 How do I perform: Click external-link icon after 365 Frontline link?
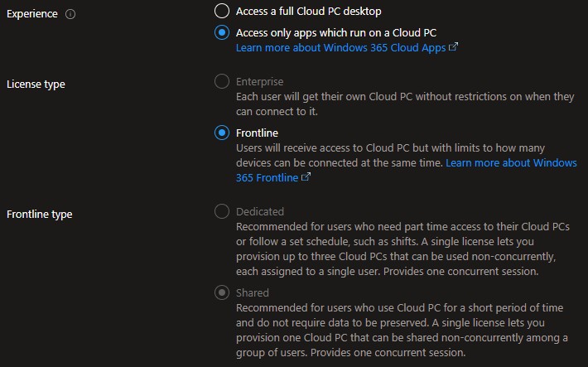point(306,177)
